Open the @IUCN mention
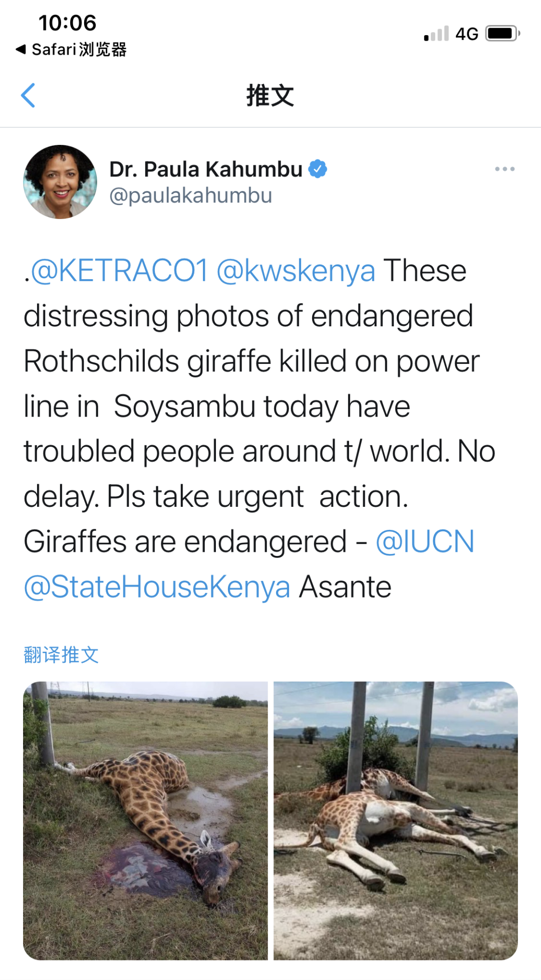Image resolution: width=541 pixels, height=980 pixels. click(425, 542)
